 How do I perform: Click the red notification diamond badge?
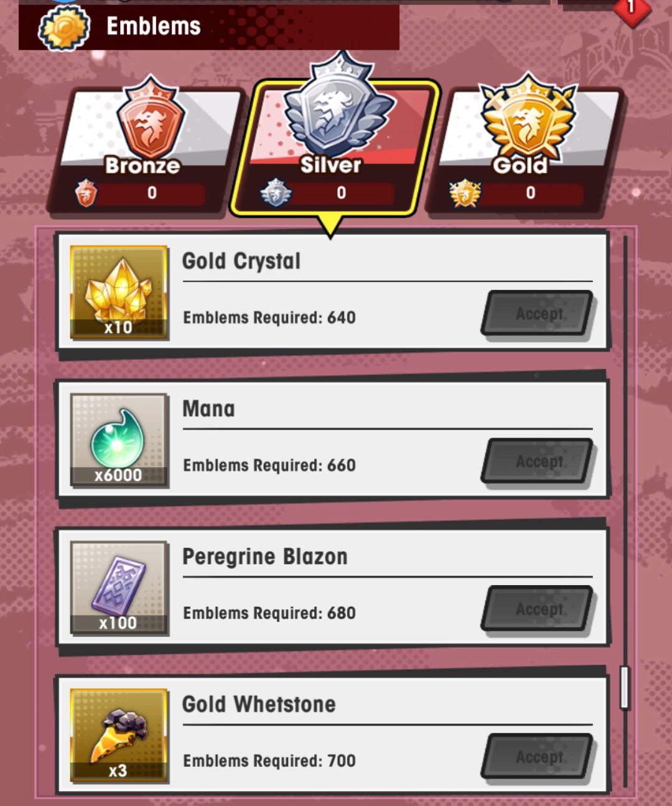(x=632, y=9)
